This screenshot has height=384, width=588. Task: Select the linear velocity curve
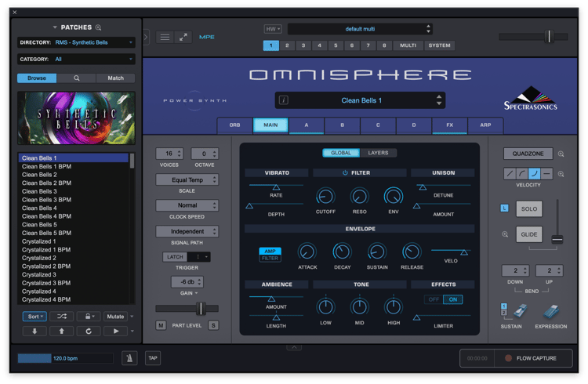[x=510, y=174]
